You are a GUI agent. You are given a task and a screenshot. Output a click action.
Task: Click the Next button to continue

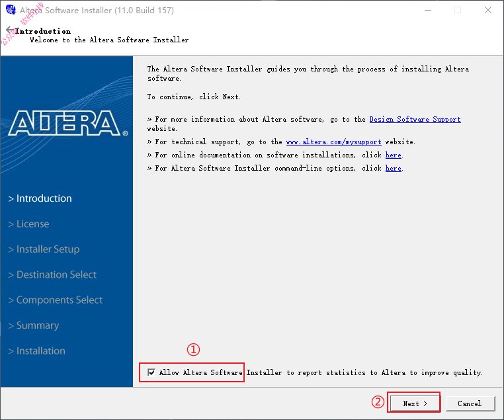(x=415, y=403)
